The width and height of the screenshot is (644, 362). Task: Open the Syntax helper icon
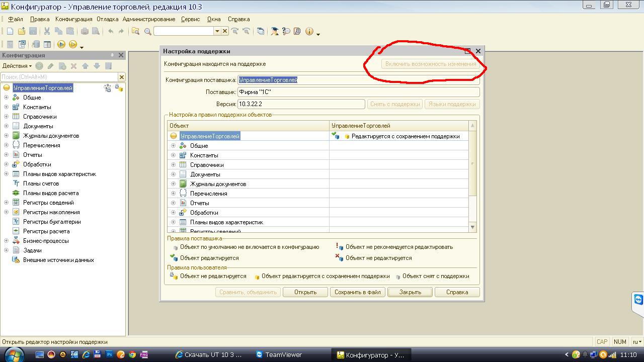coord(275,31)
